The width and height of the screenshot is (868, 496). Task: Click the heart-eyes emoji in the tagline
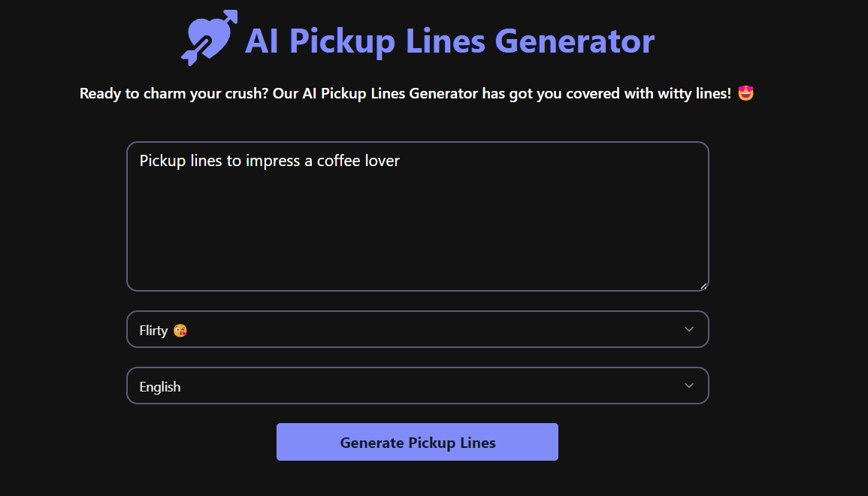[x=744, y=93]
